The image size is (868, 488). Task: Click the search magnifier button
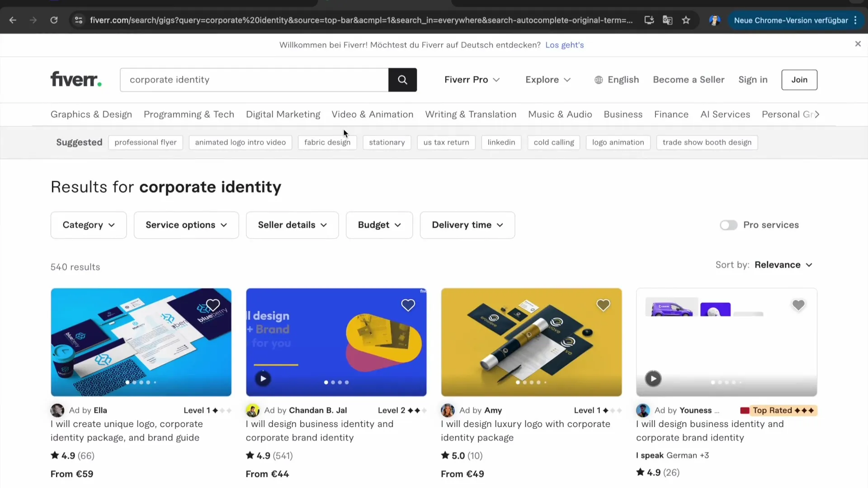[x=402, y=80]
